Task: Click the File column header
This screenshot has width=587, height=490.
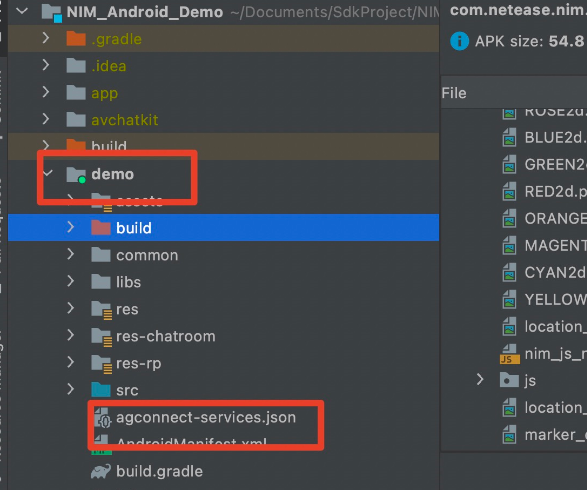Action: click(x=454, y=93)
